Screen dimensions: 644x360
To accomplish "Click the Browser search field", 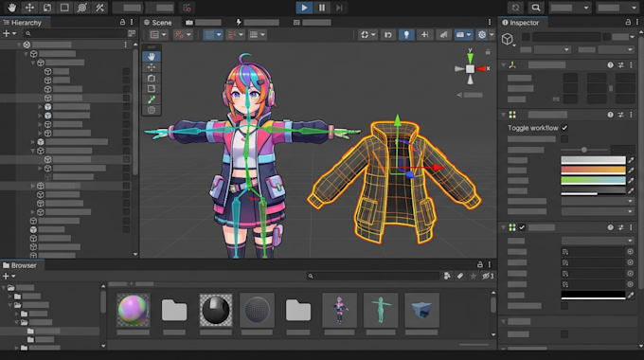I will point(373,277).
